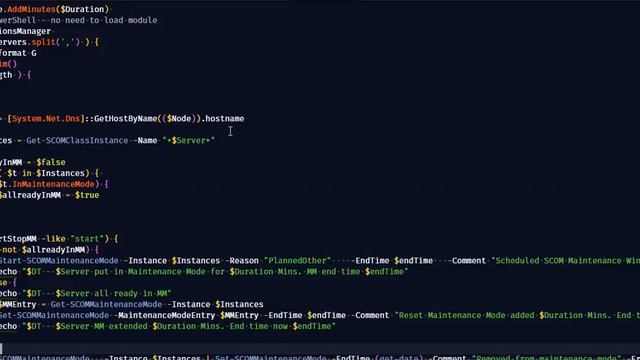Click the $Node variable

[179, 118]
